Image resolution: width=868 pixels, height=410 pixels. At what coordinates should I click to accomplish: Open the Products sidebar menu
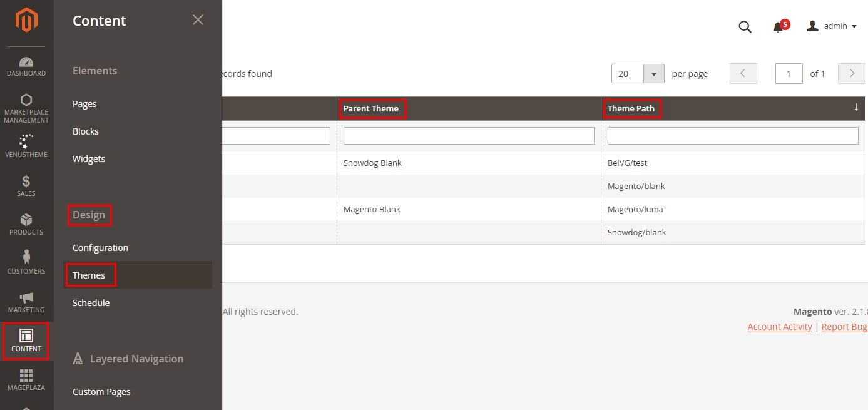[x=26, y=225]
